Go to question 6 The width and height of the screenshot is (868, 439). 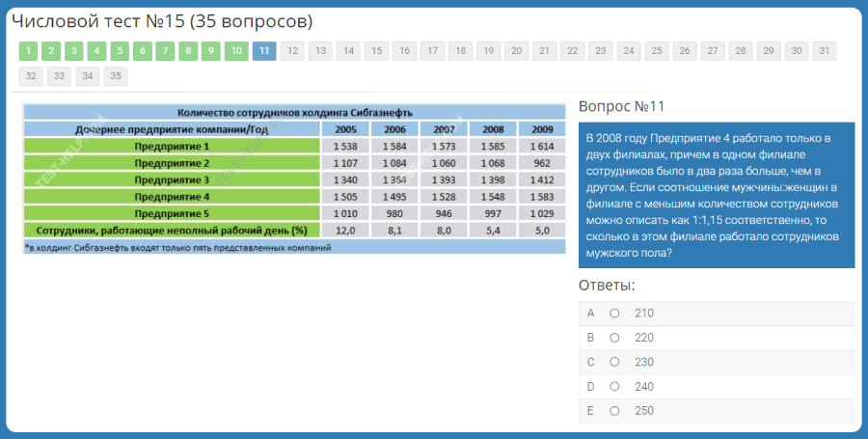coord(143,51)
